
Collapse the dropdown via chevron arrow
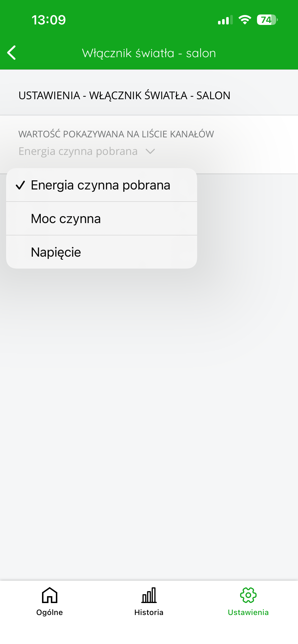tap(150, 152)
